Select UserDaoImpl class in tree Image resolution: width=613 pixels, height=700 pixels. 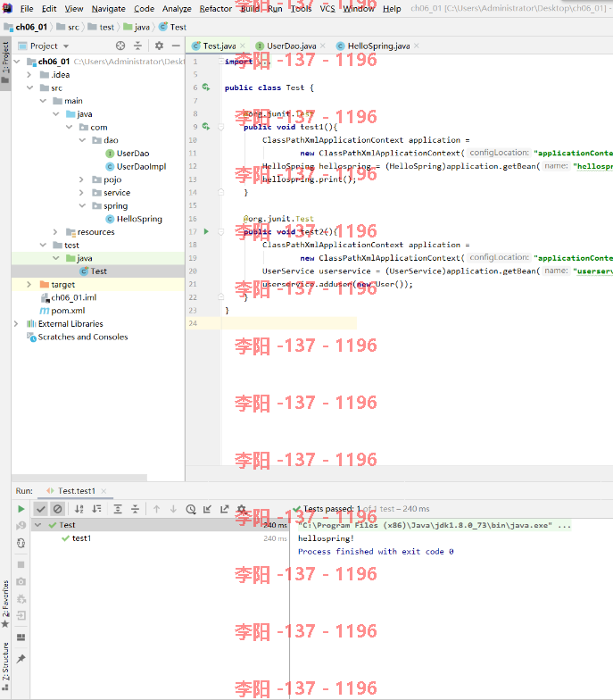(141, 166)
